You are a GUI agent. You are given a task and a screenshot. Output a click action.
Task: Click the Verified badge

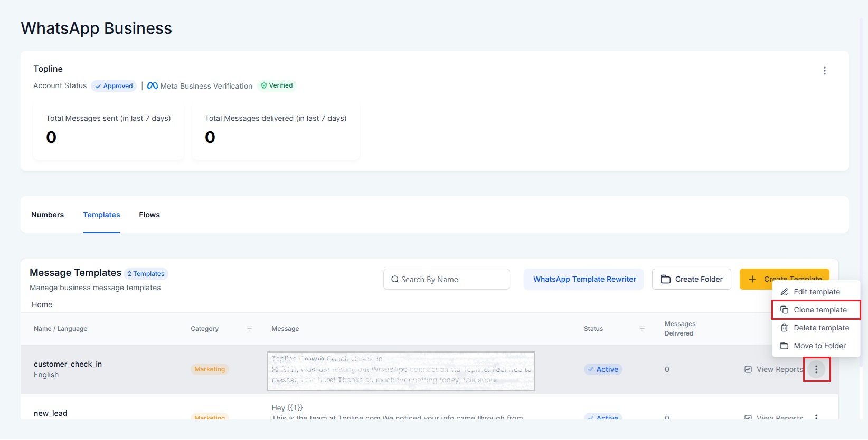(277, 85)
